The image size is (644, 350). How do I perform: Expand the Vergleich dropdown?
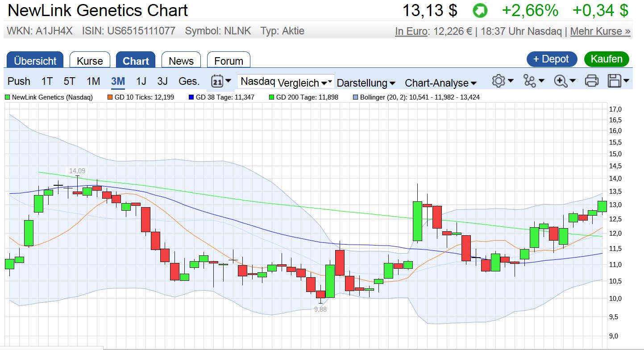point(305,83)
